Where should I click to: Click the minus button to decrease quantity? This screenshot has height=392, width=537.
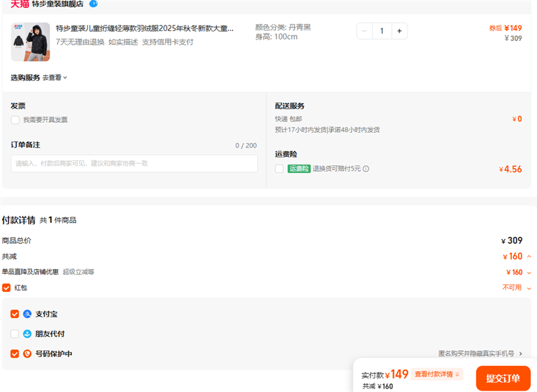click(x=364, y=31)
